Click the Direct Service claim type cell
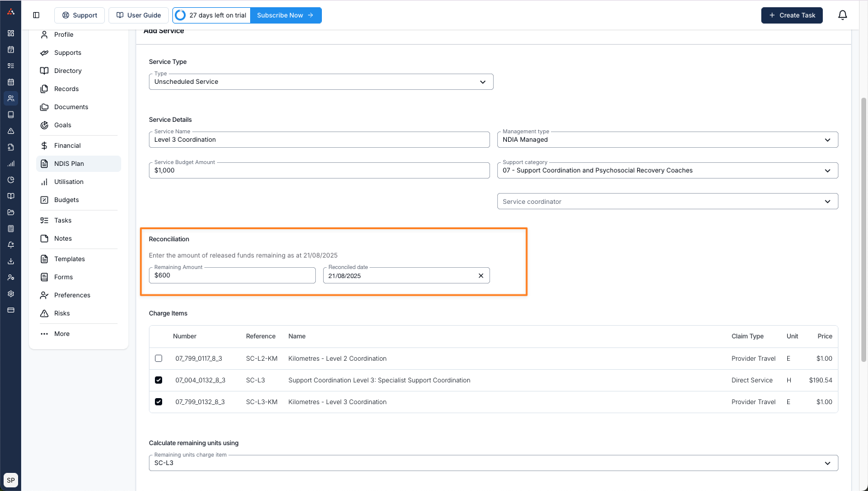 (752, 380)
